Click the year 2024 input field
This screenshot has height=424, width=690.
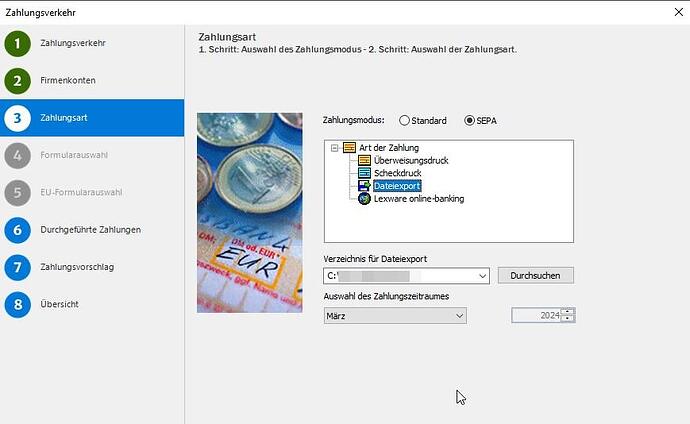click(x=536, y=316)
